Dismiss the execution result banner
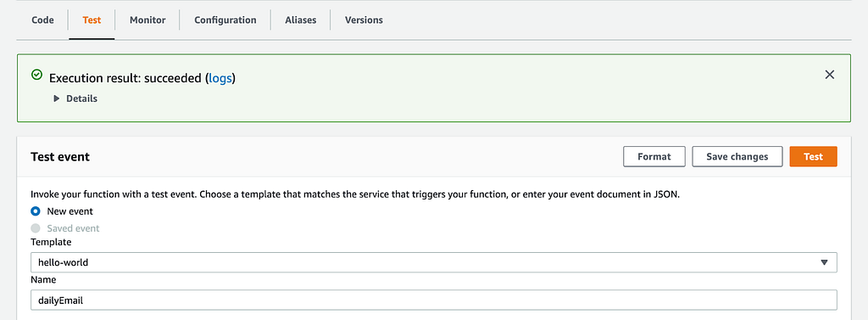This screenshot has height=320, width=868. pyautogui.click(x=829, y=75)
